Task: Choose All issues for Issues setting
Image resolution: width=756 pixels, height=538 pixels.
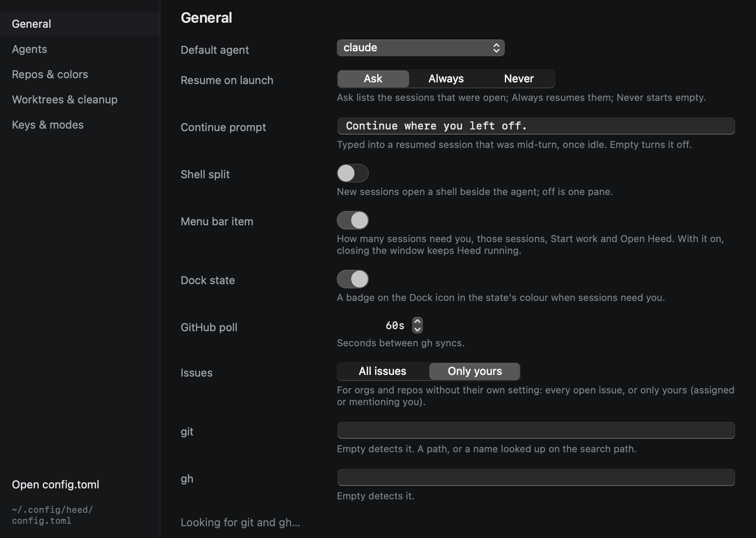Action: point(383,371)
